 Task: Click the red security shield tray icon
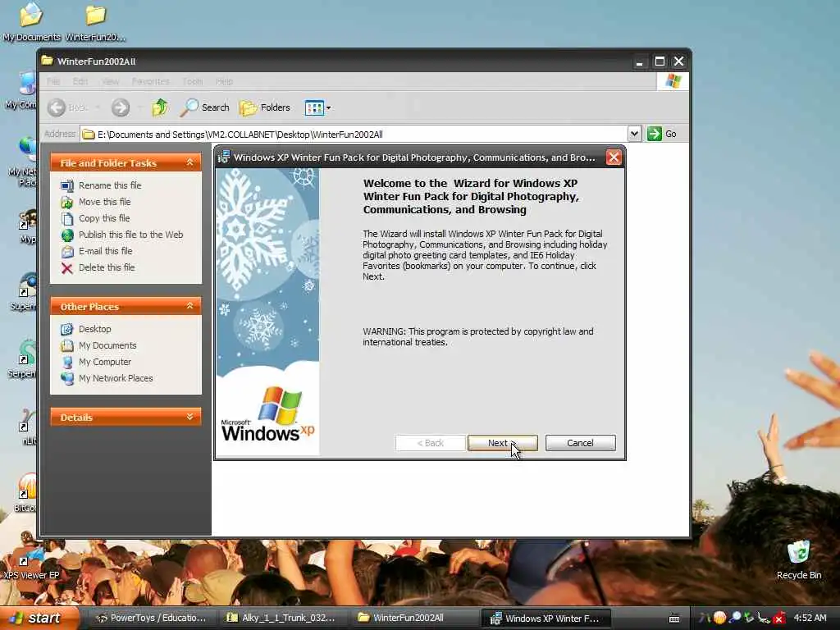click(779, 619)
